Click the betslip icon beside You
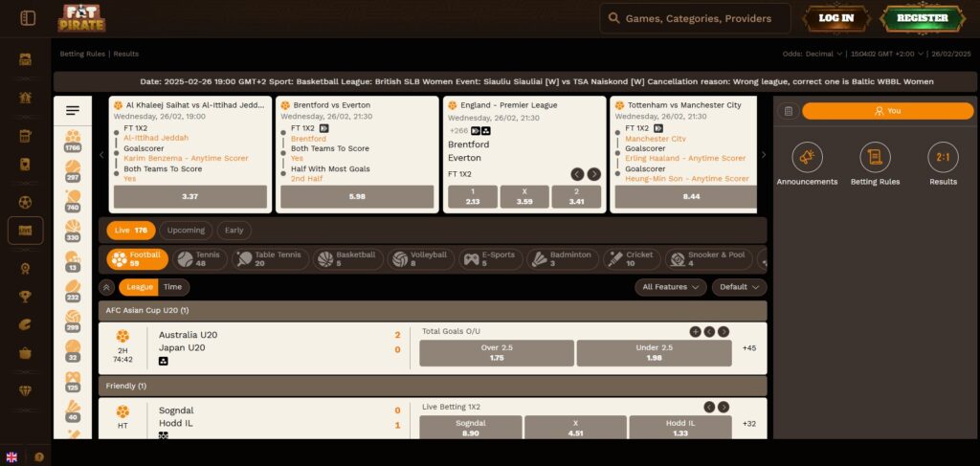 788,111
